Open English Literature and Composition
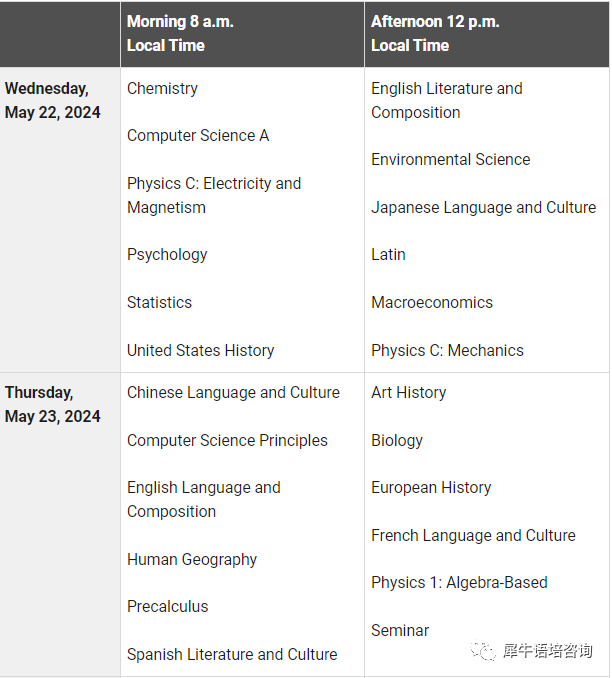 click(447, 100)
